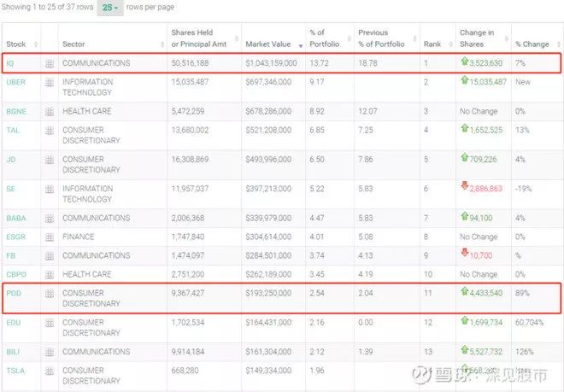The width and height of the screenshot is (564, 392).
Task: Open the SE stock link
Action: click(11, 189)
